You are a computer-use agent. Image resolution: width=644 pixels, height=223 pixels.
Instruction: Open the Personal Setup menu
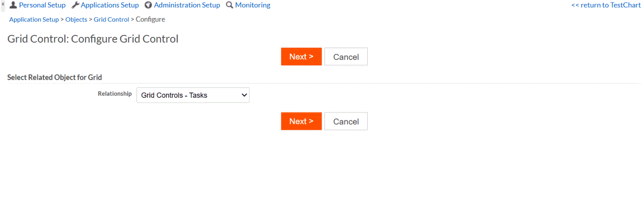click(42, 5)
